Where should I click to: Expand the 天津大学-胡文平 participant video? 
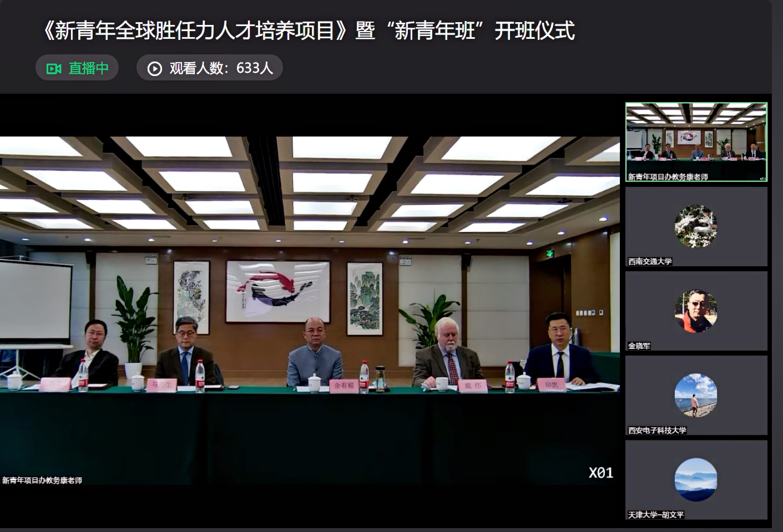point(695,479)
